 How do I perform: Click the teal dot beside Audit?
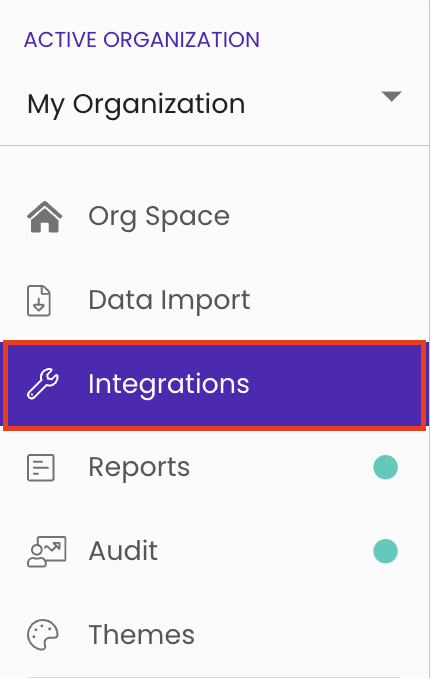click(x=385, y=551)
